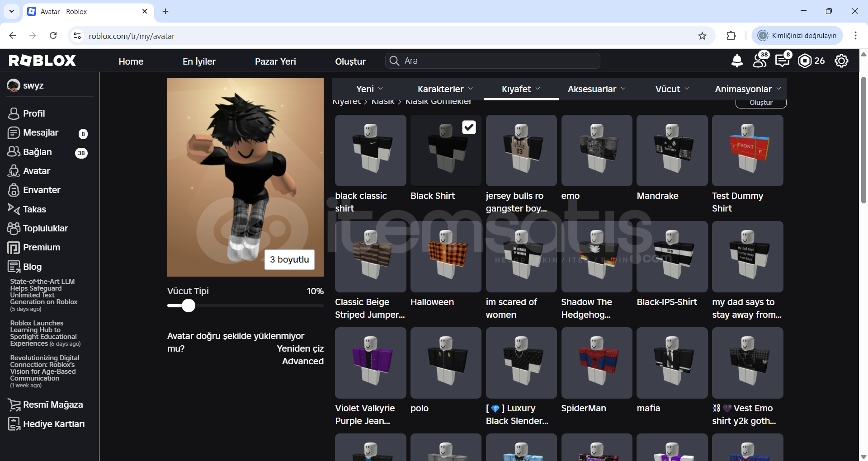Expand the Karakterler dropdown
The image size is (868, 461).
pos(445,89)
